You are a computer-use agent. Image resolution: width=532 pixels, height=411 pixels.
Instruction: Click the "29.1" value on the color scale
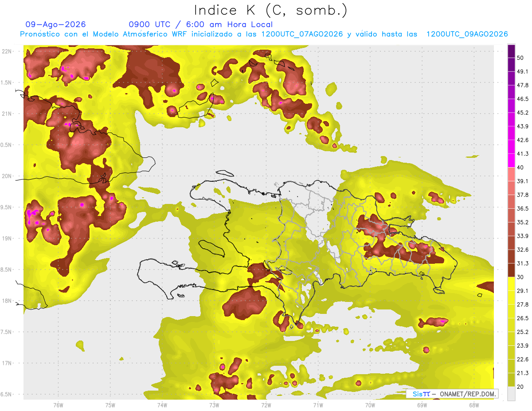click(x=523, y=290)
